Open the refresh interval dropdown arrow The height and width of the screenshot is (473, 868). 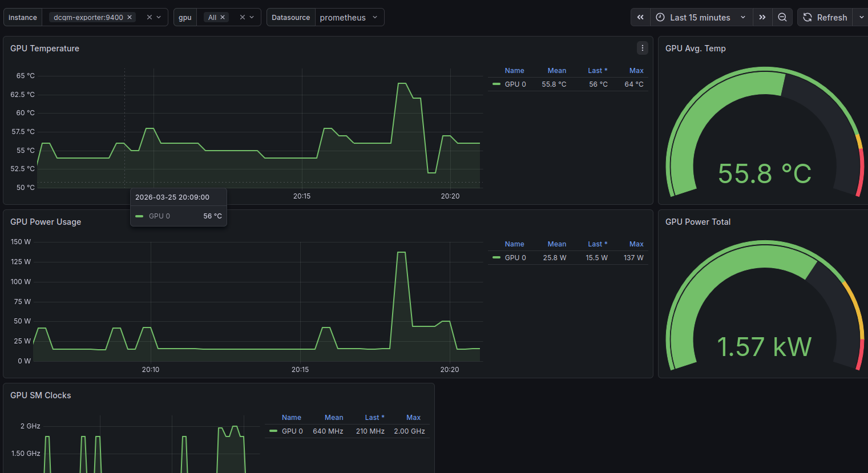862,17
